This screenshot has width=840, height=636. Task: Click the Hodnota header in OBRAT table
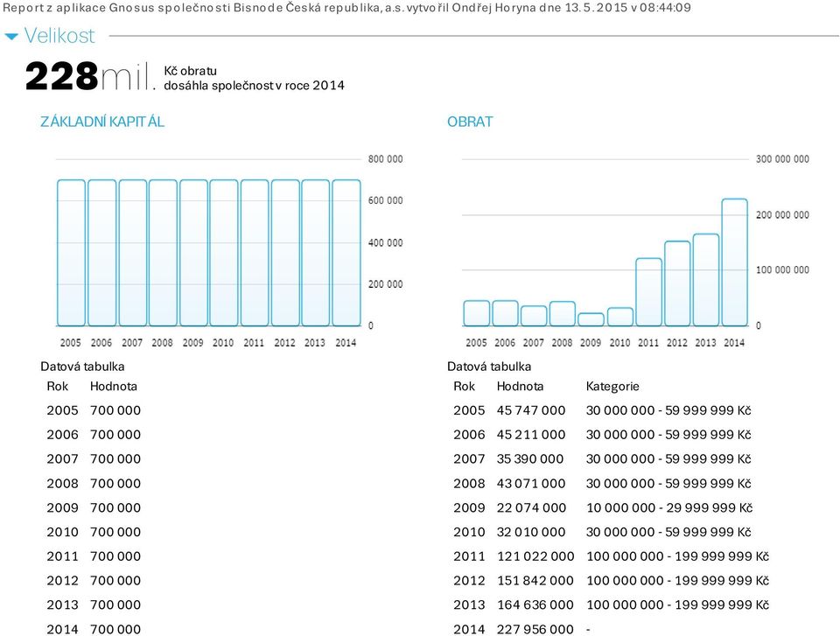(520, 387)
